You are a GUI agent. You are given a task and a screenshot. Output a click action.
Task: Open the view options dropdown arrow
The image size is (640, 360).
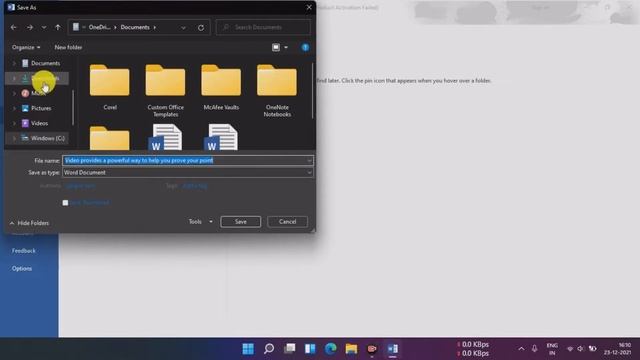point(286,47)
